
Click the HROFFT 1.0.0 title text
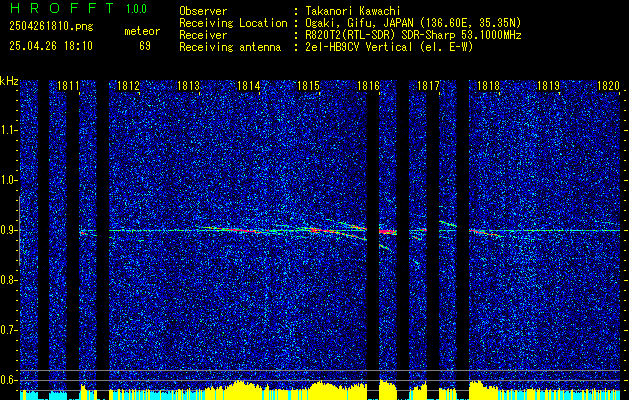tap(79, 8)
